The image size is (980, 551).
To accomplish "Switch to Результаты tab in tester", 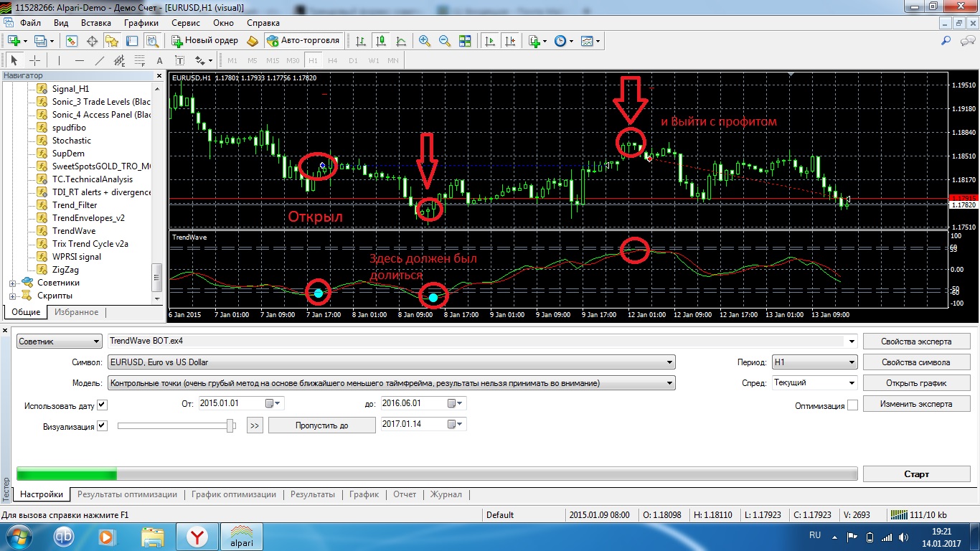I will [312, 494].
